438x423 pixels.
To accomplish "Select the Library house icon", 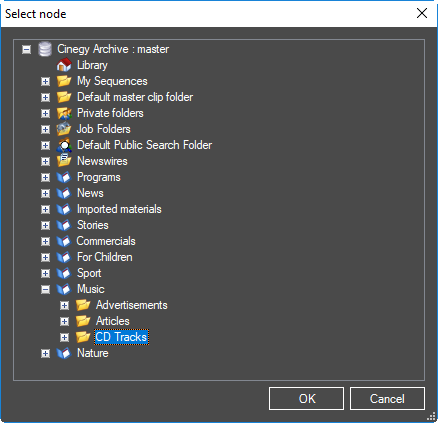I will click(x=64, y=65).
